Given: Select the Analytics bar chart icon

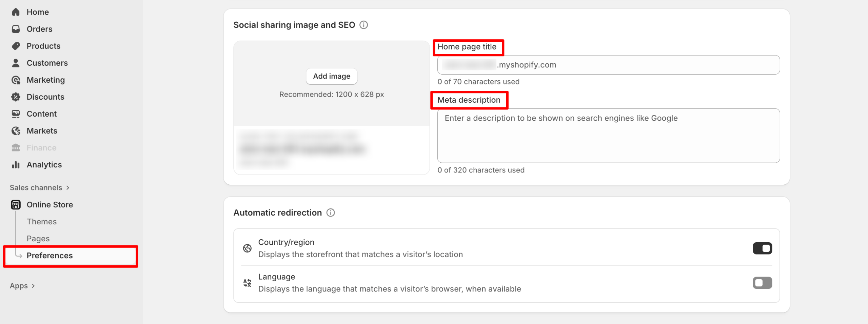Looking at the screenshot, I should 16,165.
